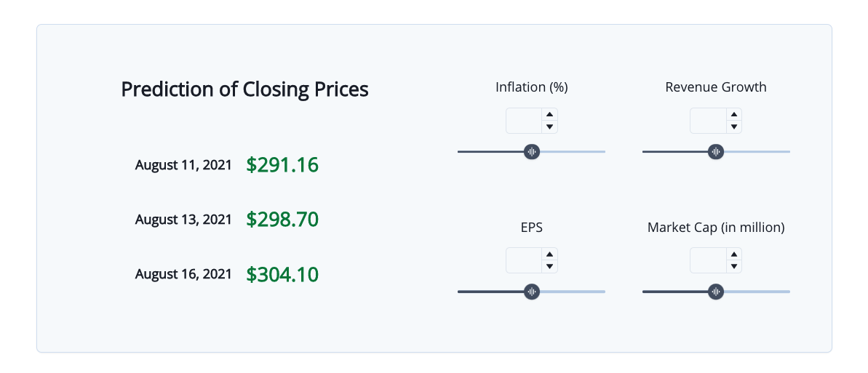Click Revenue Growth down arrow stepper
This screenshot has width=868, height=373.
coord(734,127)
